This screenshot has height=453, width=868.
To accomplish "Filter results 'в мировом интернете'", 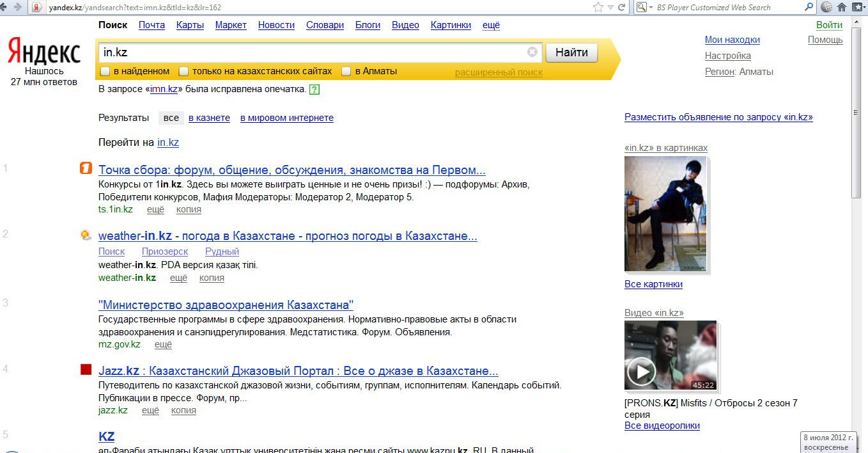I will point(287,118).
